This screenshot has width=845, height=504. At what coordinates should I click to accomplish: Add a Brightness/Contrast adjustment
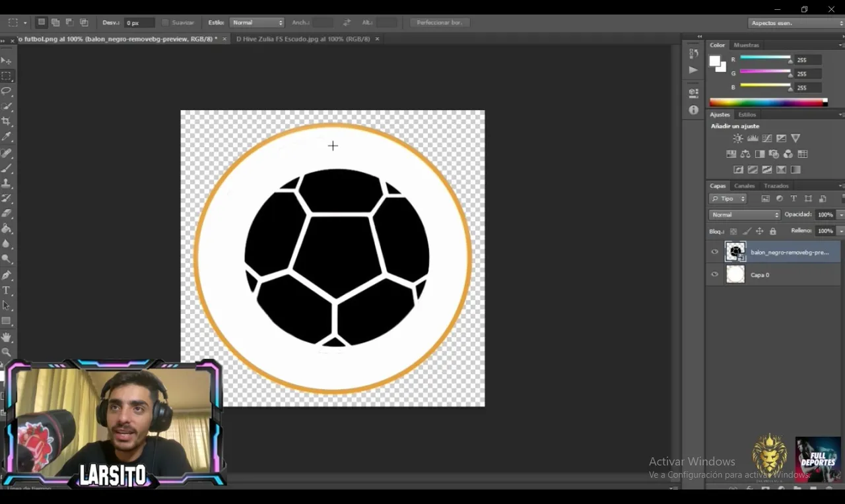tap(738, 139)
